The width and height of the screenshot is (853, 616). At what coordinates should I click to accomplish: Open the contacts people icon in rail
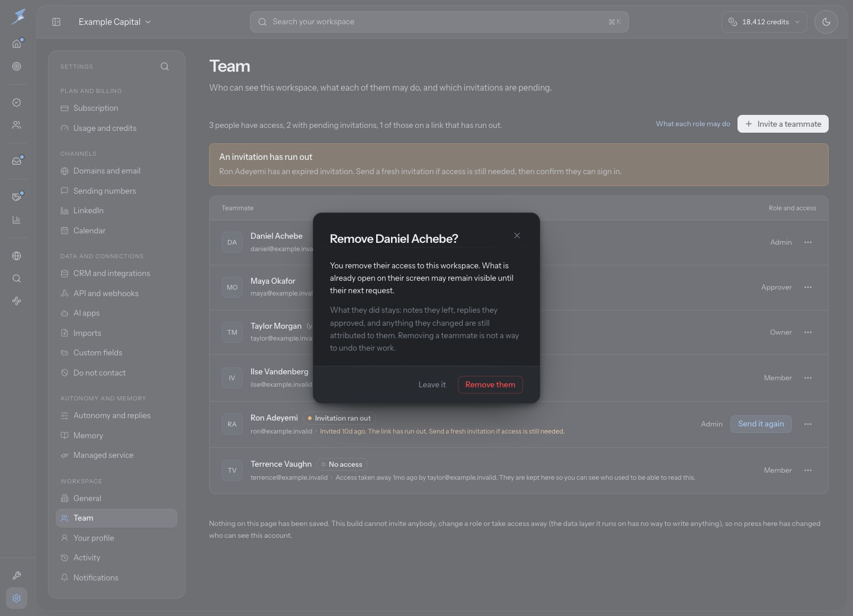point(17,125)
